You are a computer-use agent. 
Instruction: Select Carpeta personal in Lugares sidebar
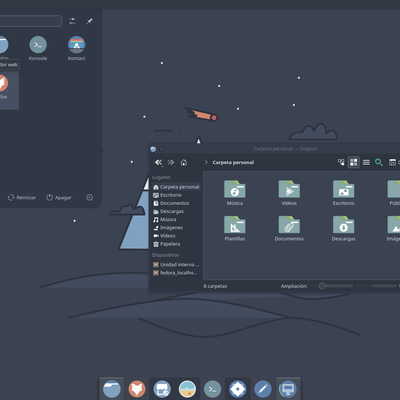coord(176,187)
